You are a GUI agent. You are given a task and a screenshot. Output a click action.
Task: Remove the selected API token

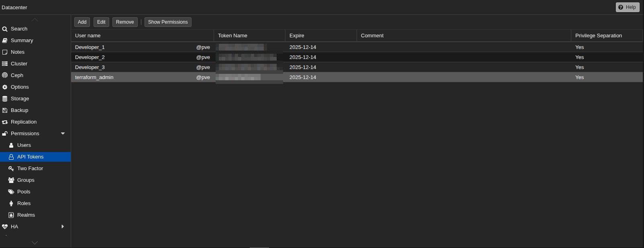[x=125, y=22]
